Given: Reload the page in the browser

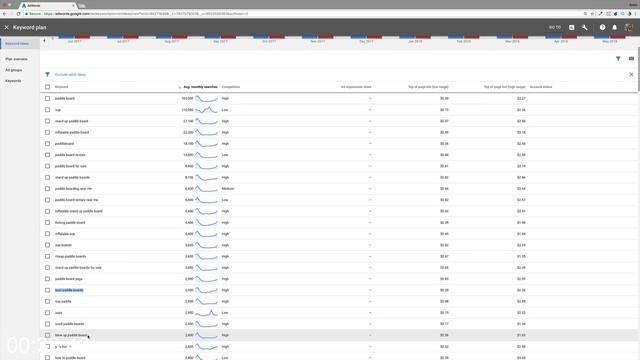Looking at the screenshot, I should pyautogui.click(x=18, y=13).
